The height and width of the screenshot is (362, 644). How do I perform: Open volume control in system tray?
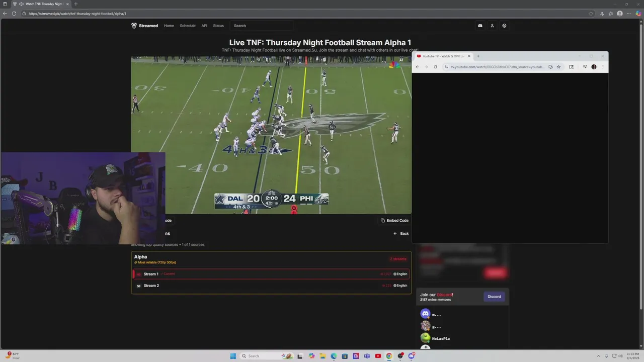(620, 356)
